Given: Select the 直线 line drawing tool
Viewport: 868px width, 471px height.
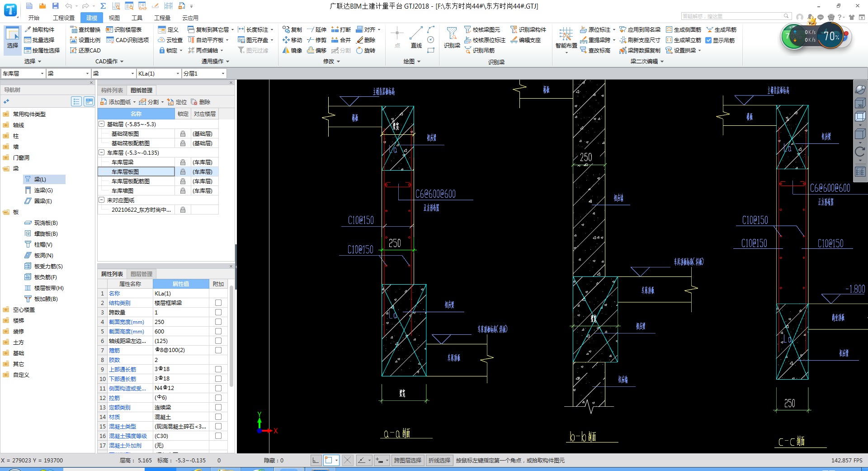Looking at the screenshot, I should 416,38.
